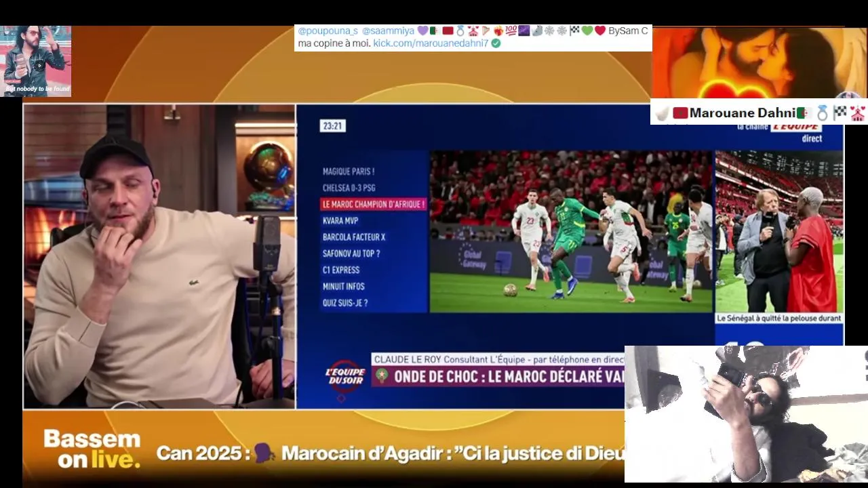The height and width of the screenshot is (488, 868).
Task: Select "BARCOLA FACTEUR X" in the rundown
Action: [x=354, y=237]
